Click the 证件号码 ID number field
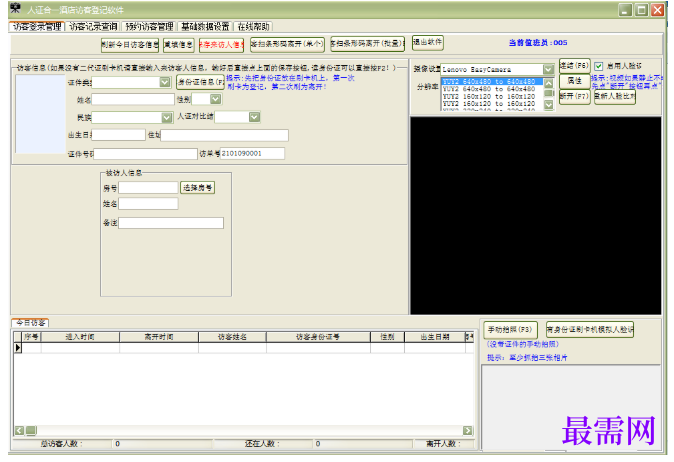This screenshot has width=674, height=462. (146, 154)
